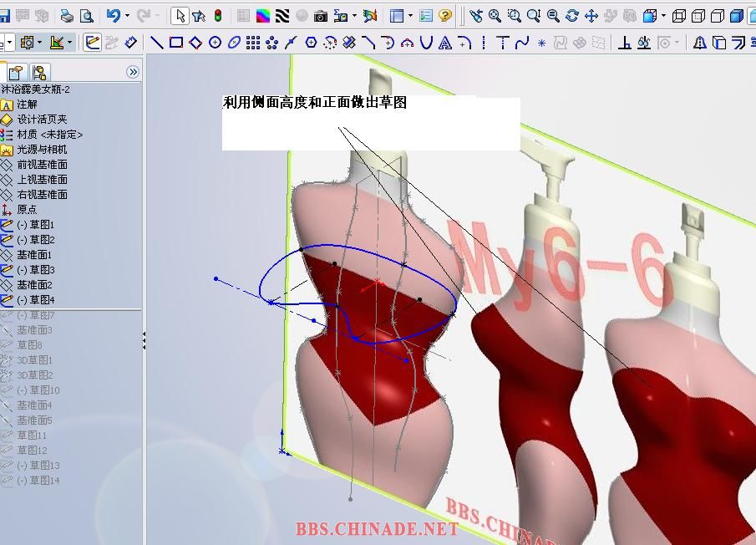Click the traffic light Rebuild icon
The image size is (756, 545).
coord(218,16)
